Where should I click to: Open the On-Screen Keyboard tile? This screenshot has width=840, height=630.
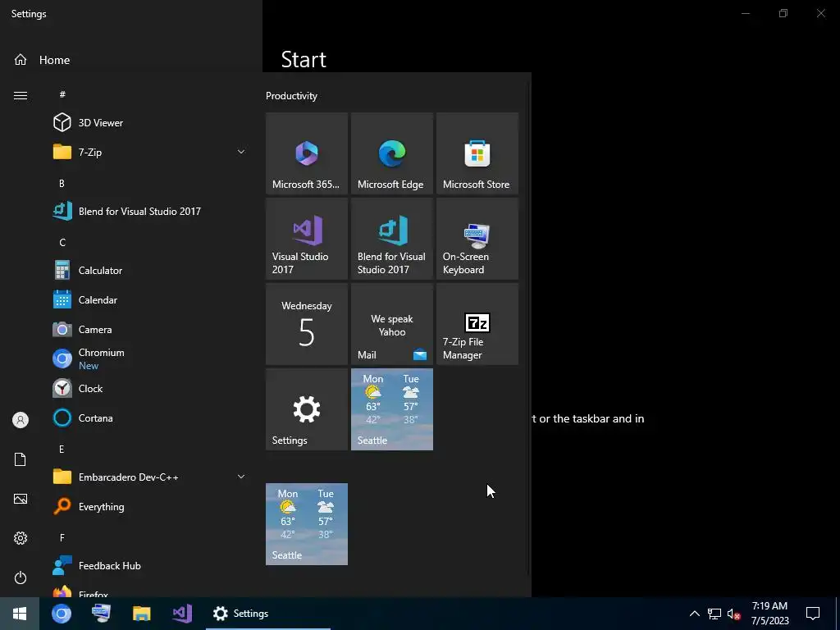[477, 239]
